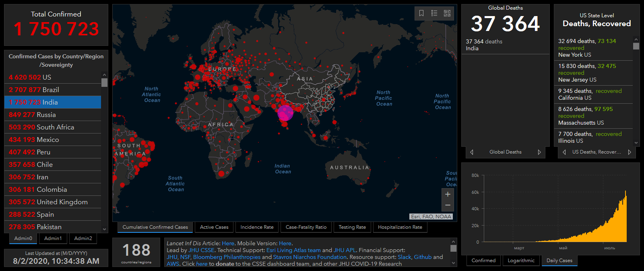Screen dimensions: 644x271
Task: Show the Logarithmic chart view
Action: (x=521, y=261)
